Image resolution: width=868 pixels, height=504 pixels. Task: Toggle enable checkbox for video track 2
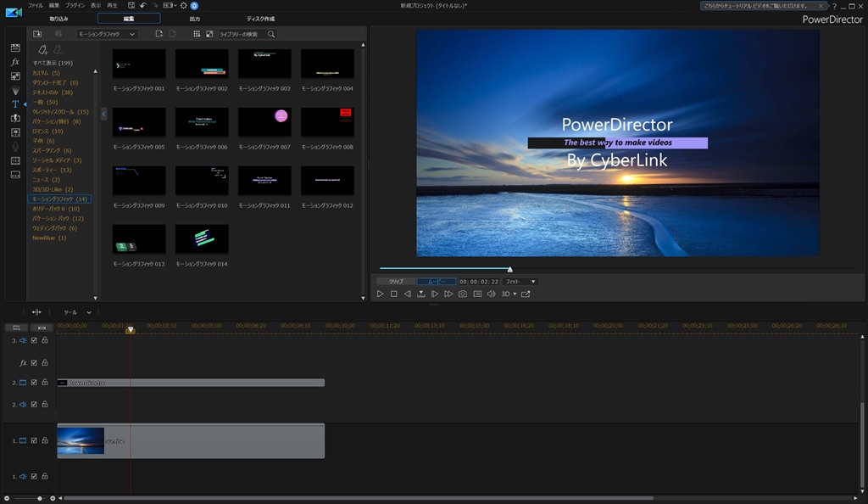(x=34, y=383)
